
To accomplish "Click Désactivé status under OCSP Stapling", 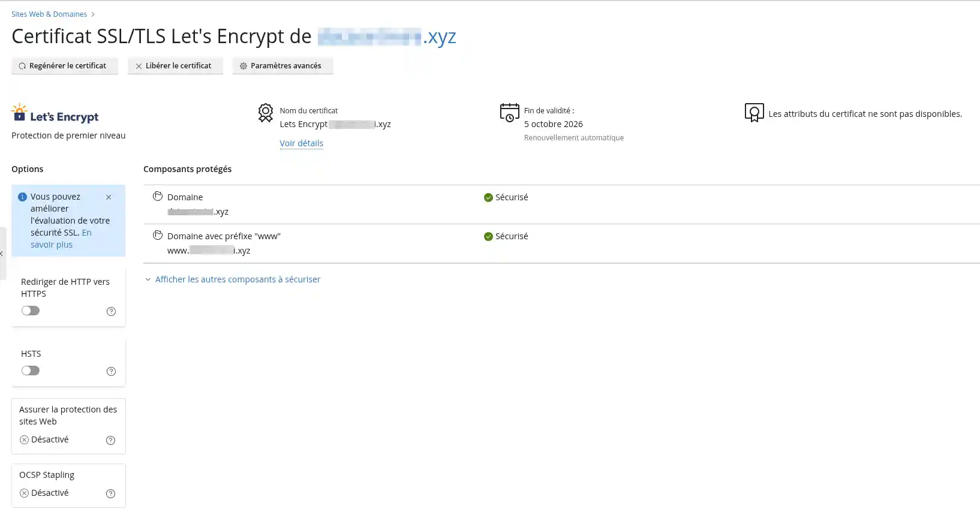I will click(44, 493).
